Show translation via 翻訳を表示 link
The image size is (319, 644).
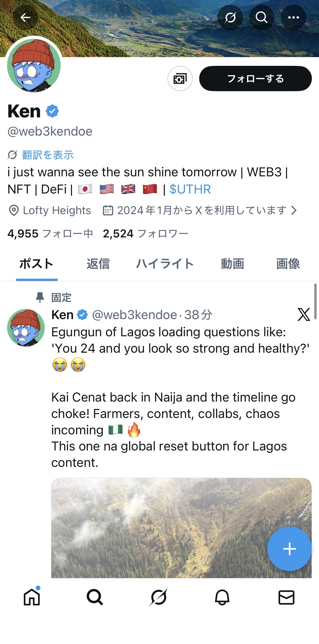[48, 155]
